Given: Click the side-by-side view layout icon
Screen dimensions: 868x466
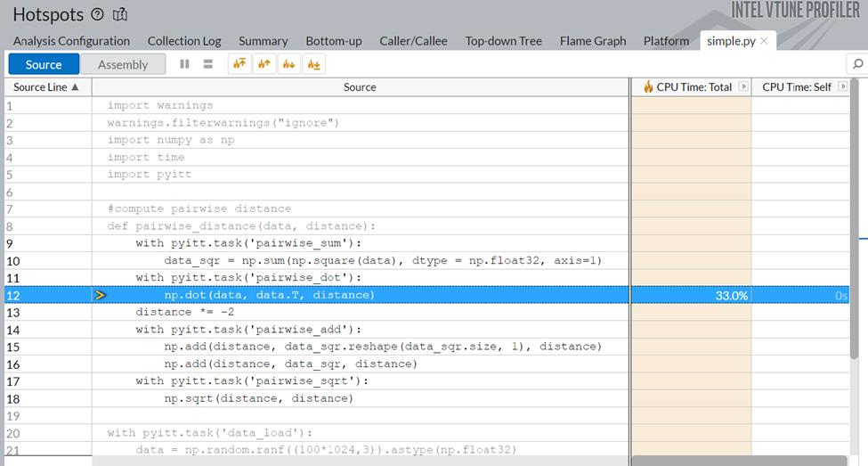Looking at the screenshot, I should pyautogui.click(x=185, y=64).
